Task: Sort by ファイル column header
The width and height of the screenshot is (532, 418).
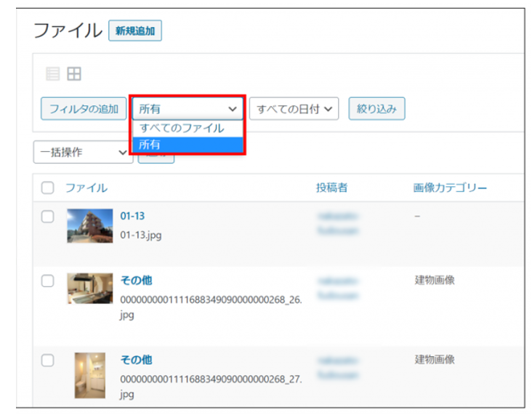Action: tap(86, 188)
